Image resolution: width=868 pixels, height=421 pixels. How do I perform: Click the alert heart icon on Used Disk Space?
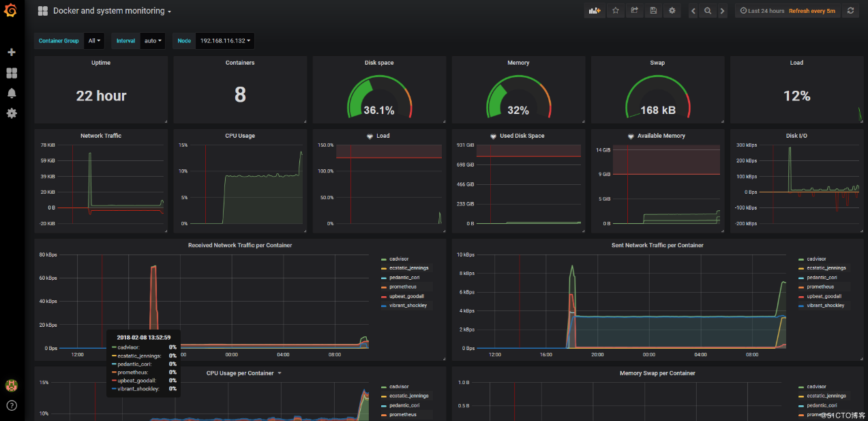point(493,136)
